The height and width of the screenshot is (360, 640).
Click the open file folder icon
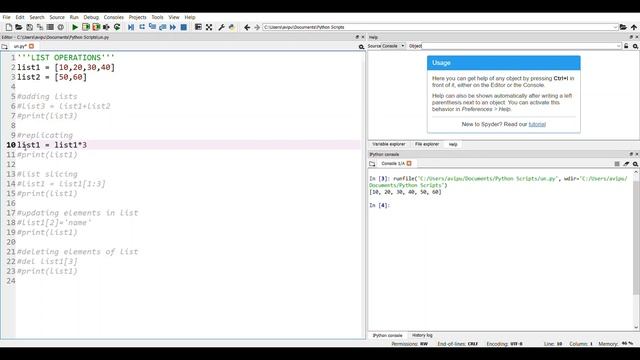click(x=19, y=27)
